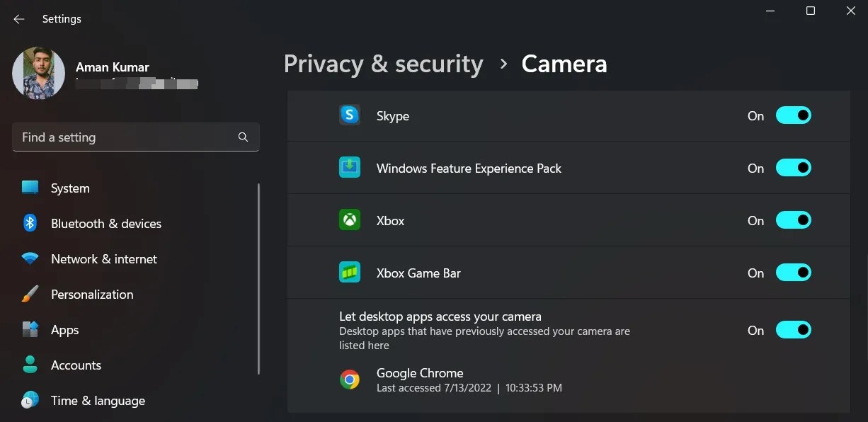Click the Personalization brush icon
Screen dimensions: 868x422
click(x=30, y=294)
